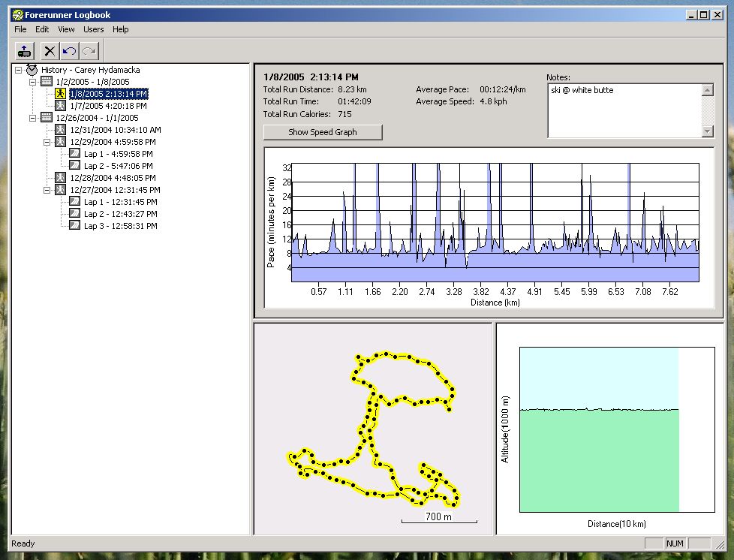
Task: Select the 12/26/2004 - 1/1/2005 week label
Action: point(97,118)
